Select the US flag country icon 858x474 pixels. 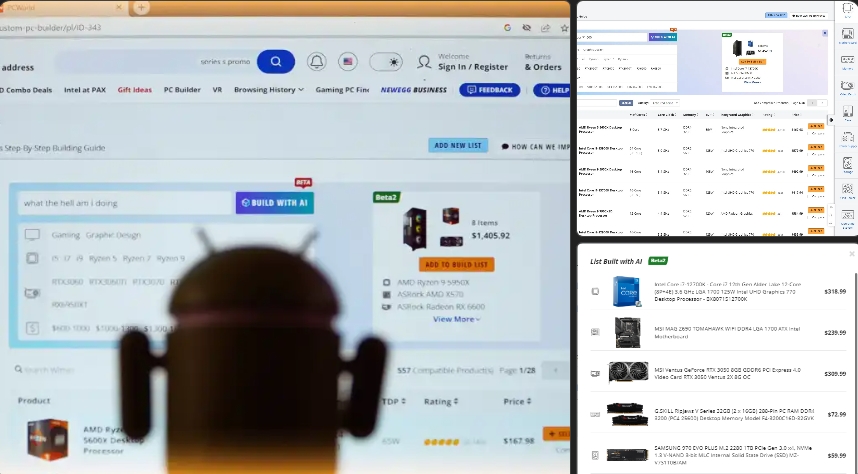coord(348,62)
